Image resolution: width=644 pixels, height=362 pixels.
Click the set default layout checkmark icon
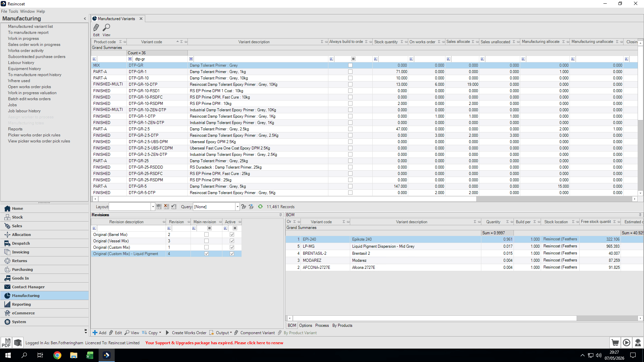tap(174, 207)
